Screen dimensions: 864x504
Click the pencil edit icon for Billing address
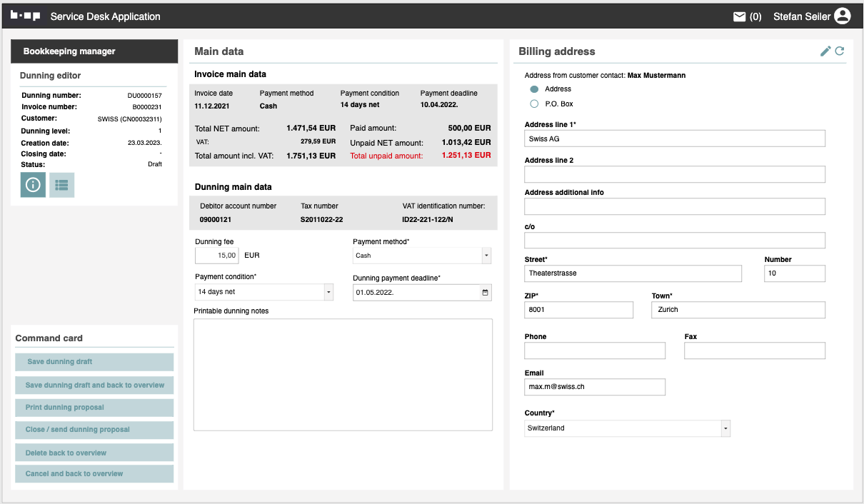(x=825, y=51)
